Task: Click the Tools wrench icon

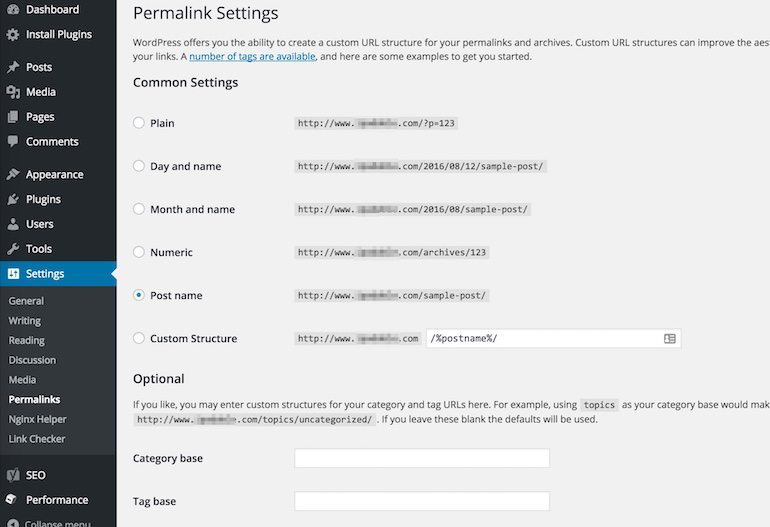Action: (x=13, y=249)
